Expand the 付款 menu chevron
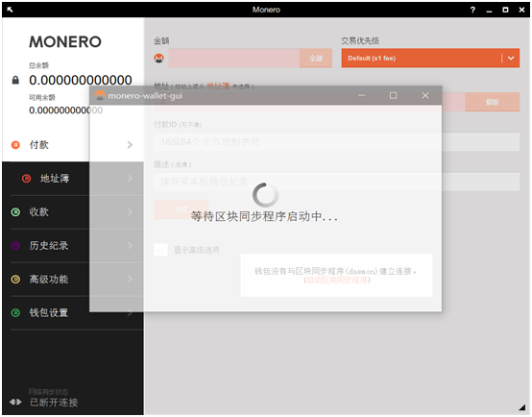This screenshot has width=532, height=417. coord(130,145)
